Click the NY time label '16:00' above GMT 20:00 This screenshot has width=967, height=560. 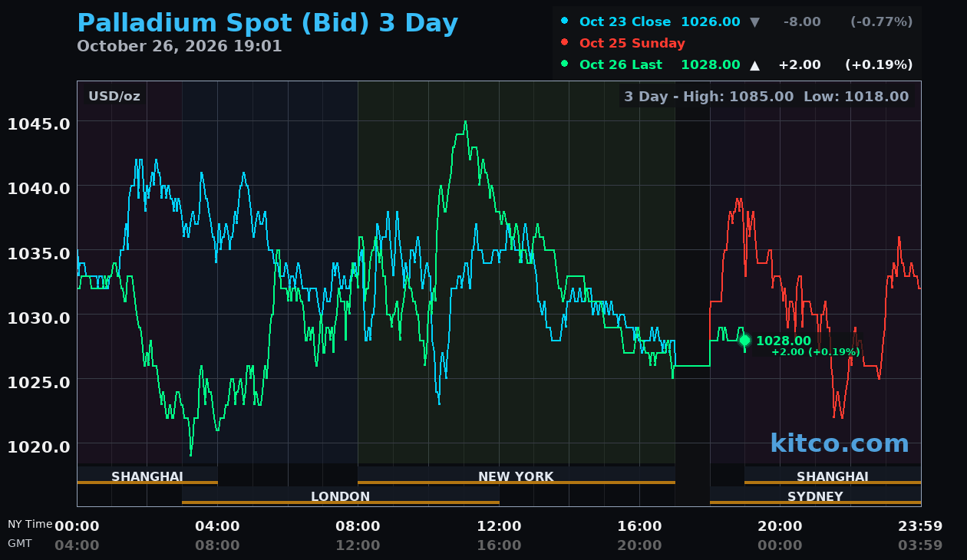click(x=639, y=526)
